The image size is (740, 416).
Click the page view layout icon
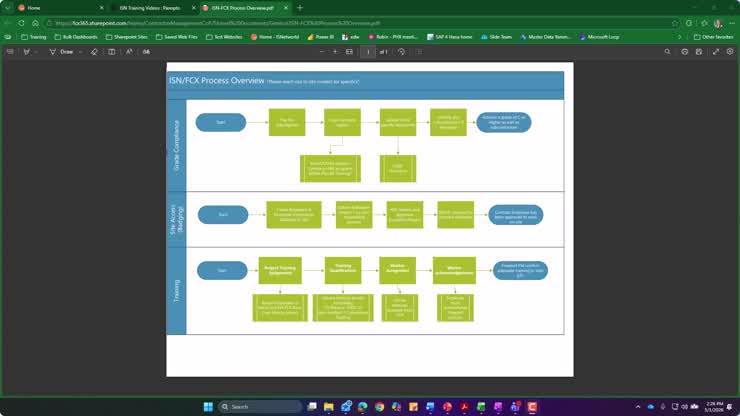pos(111,52)
